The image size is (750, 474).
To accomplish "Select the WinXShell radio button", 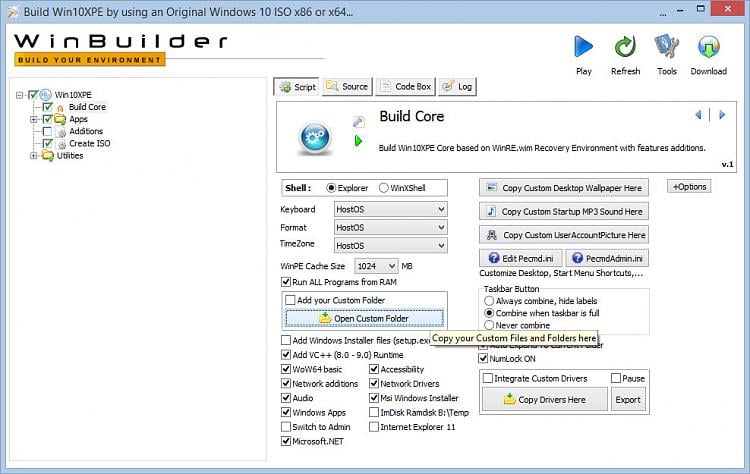I will coord(384,188).
